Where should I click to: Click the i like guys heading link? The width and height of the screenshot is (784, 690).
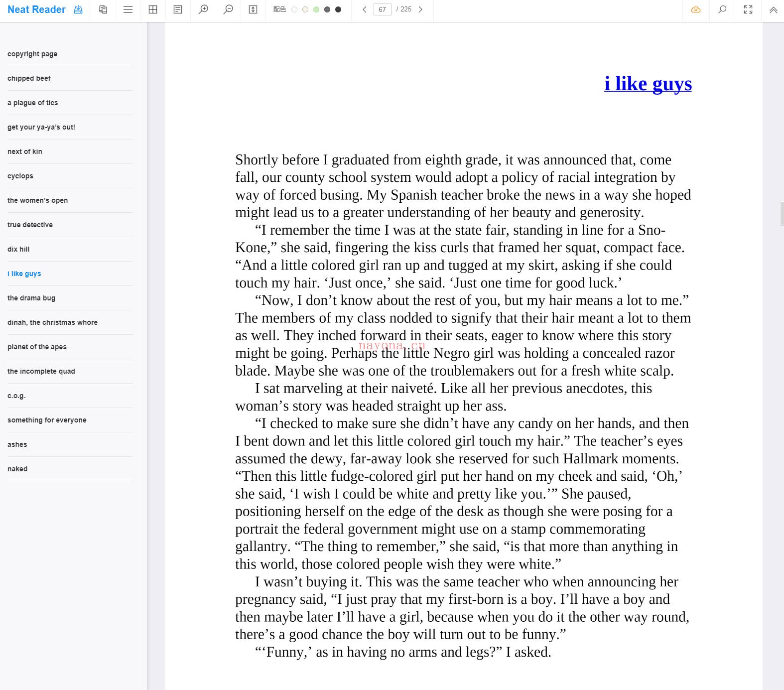pos(648,84)
